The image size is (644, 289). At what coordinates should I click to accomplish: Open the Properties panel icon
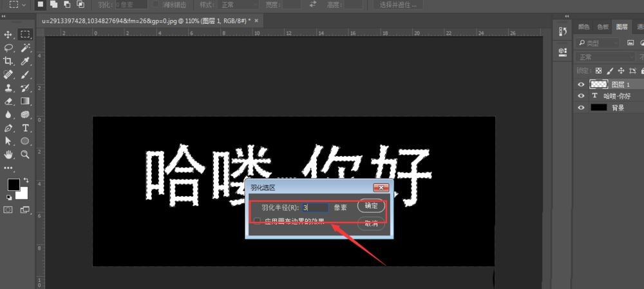tap(563, 52)
